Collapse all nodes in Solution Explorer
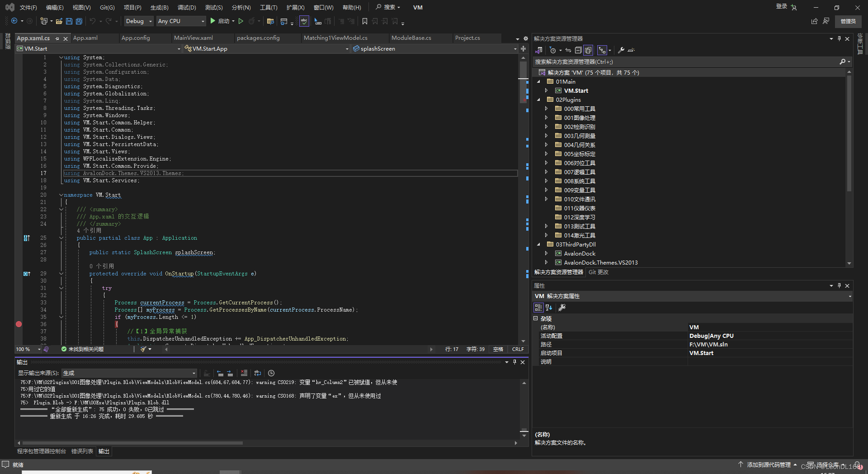868x474 pixels. point(578,50)
